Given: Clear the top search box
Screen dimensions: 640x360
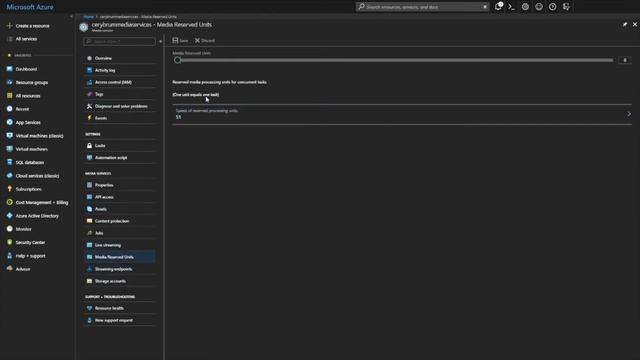Looking at the screenshot, I should point(485,7).
